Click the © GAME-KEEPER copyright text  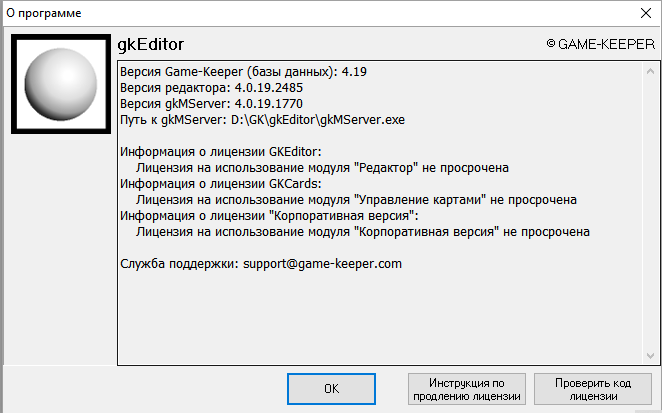point(600,44)
